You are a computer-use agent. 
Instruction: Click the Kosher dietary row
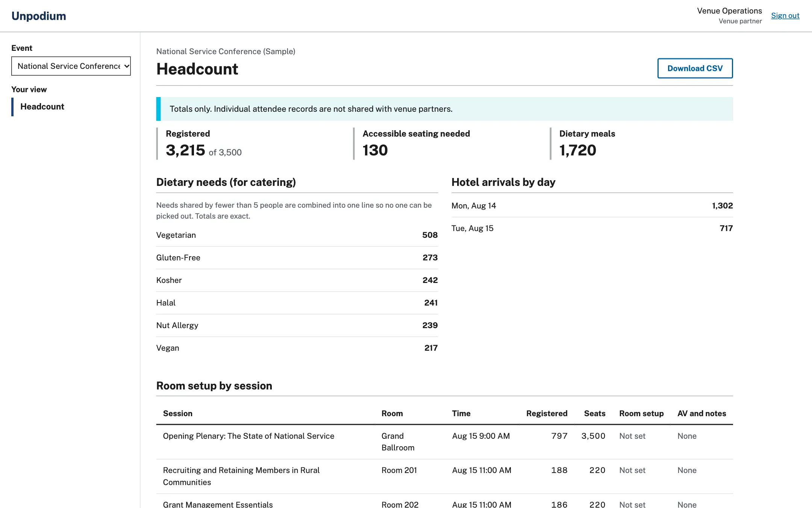[297, 280]
